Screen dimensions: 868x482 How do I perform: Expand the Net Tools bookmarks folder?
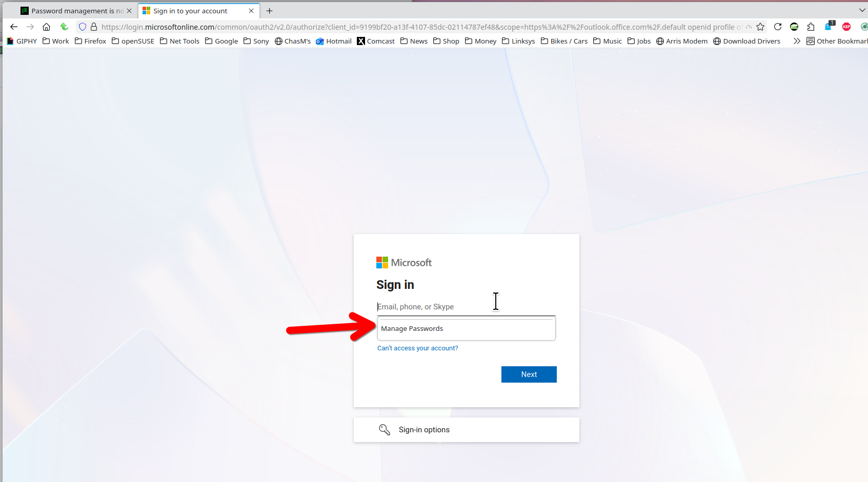(x=180, y=41)
